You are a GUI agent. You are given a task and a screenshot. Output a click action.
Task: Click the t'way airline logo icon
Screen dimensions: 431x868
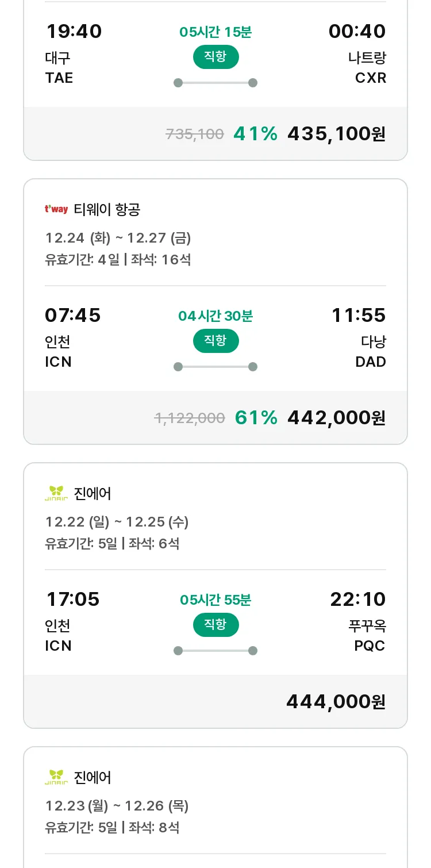tap(56, 209)
